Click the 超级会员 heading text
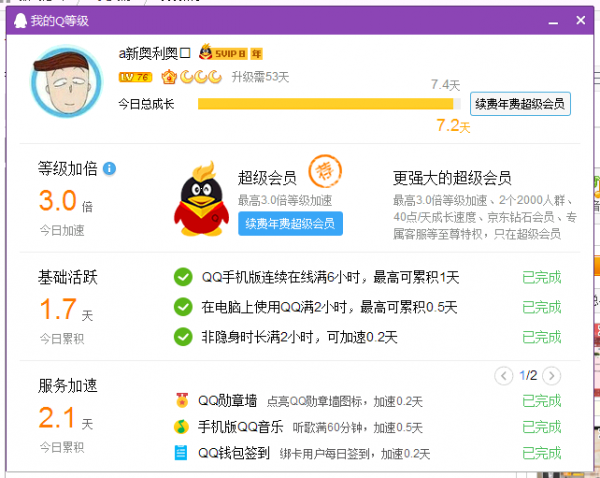Image resolution: width=600 pixels, height=478 pixels. pyautogui.click(x=267, y=178)
